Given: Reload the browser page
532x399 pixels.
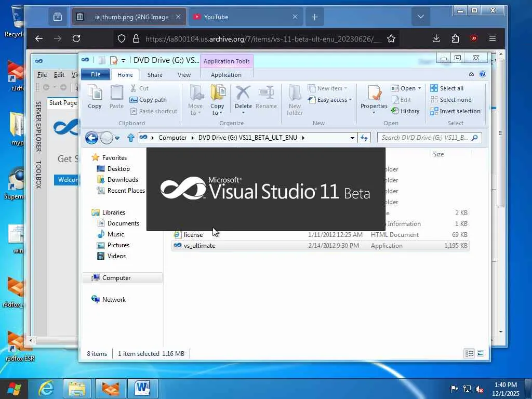Looking at the screenshot, I should 76,38.
